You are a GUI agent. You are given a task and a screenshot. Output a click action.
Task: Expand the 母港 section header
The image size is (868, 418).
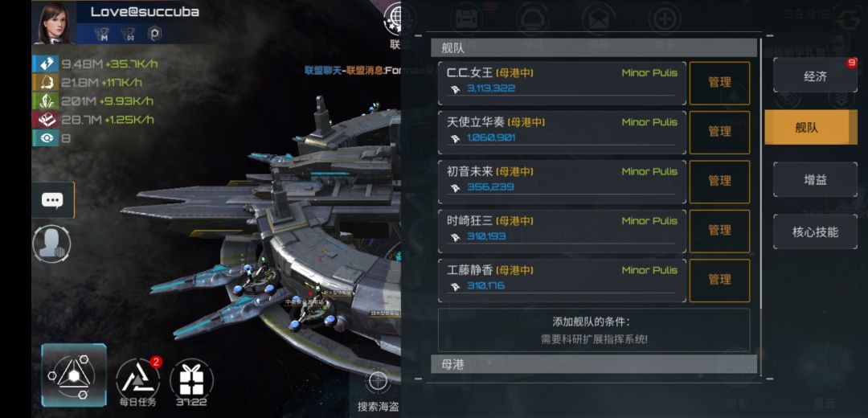click(x=594, y=364)
